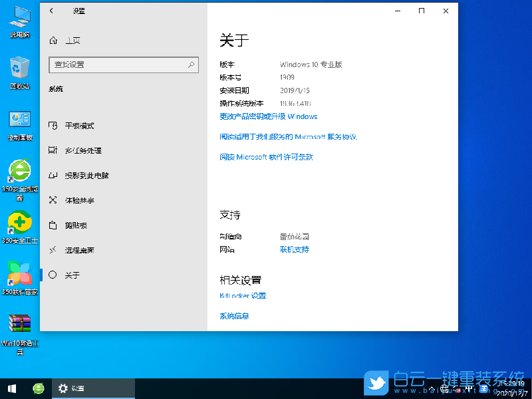
Task: Open BitLocker 设置 under related settings
Action: [x=242, y=295]
